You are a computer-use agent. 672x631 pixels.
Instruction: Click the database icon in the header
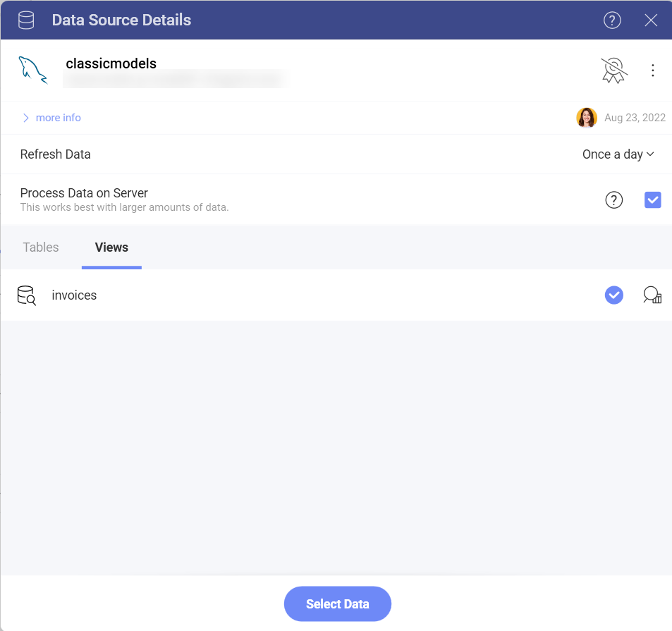[26, 20]
